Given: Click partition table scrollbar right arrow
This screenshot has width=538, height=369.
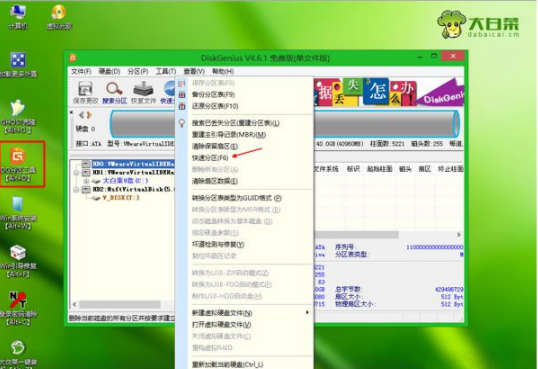Looking at the screenshot, I should 459,235.
